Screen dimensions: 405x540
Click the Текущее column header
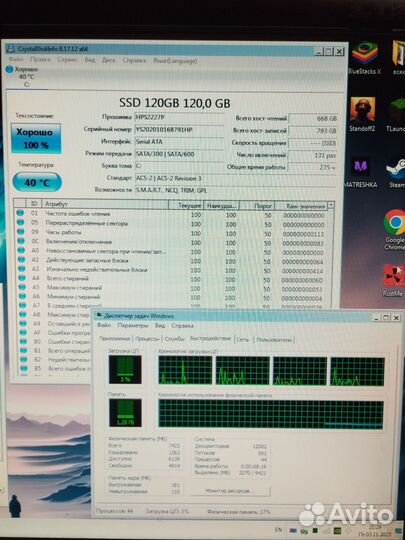click(x=186, y=205)
